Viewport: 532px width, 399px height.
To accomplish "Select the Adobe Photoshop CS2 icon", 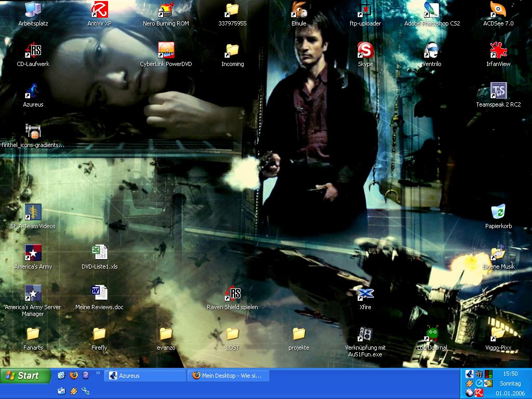I will pyautogui.click(x=432, y=10).
